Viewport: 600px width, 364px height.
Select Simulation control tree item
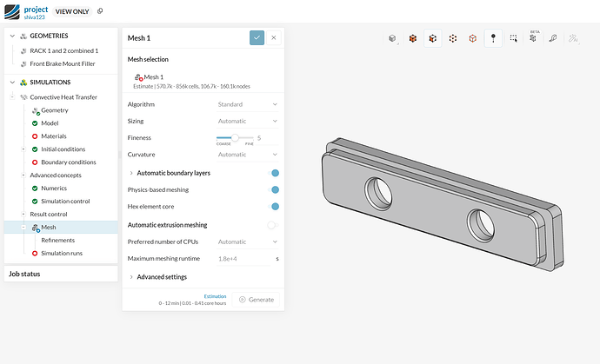pos(65,202)
